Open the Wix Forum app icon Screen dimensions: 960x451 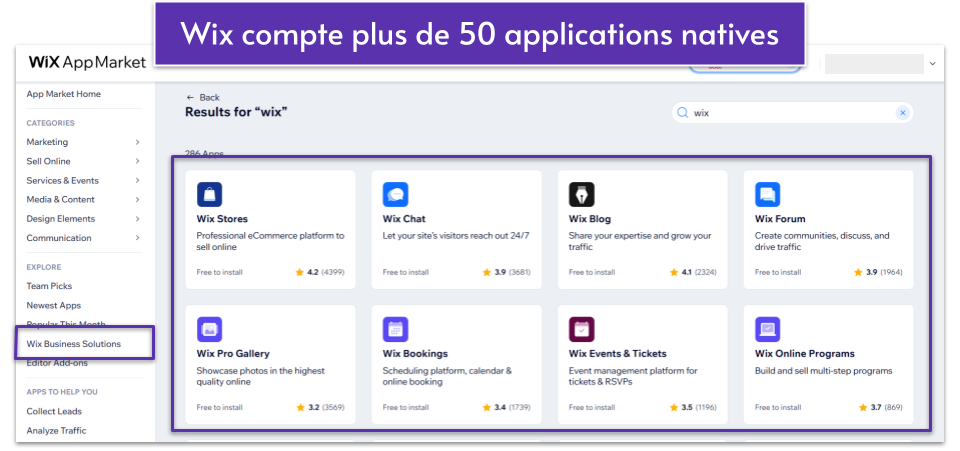[x=768, y=195]
